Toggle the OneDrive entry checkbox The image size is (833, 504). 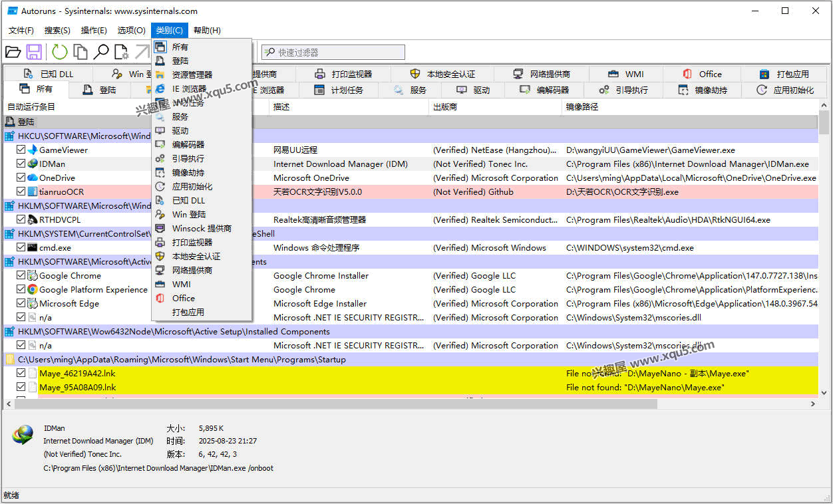tap(21, 178)
